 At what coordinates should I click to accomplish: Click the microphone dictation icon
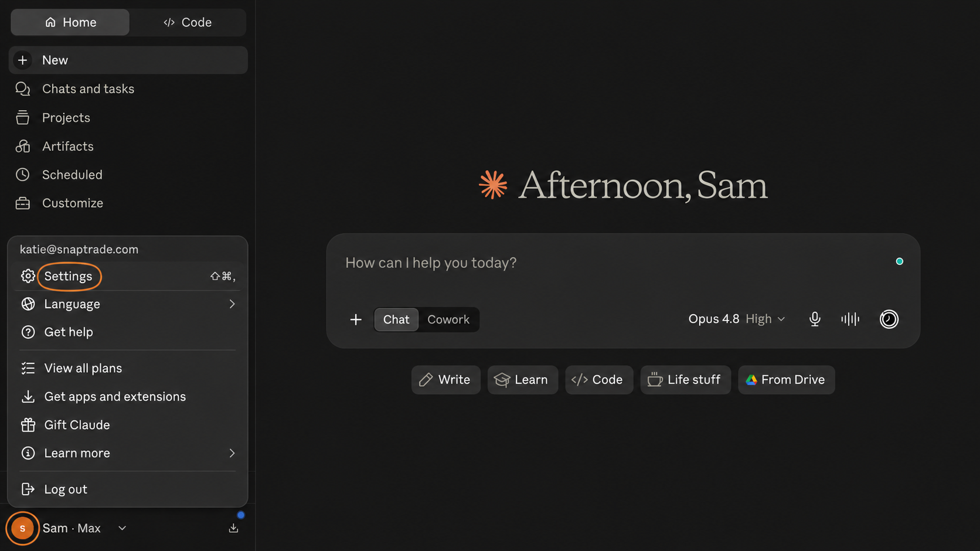(815, 319)
